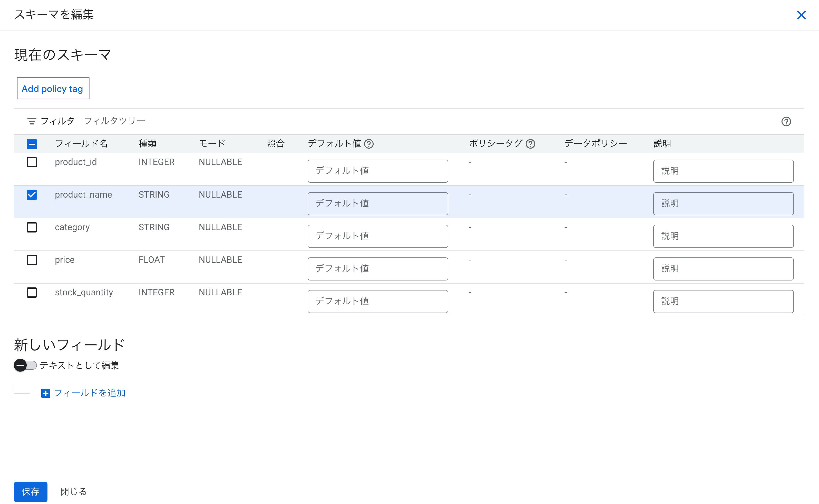
Task: Click the 説明 field for product_name
Action: [723, 204]
